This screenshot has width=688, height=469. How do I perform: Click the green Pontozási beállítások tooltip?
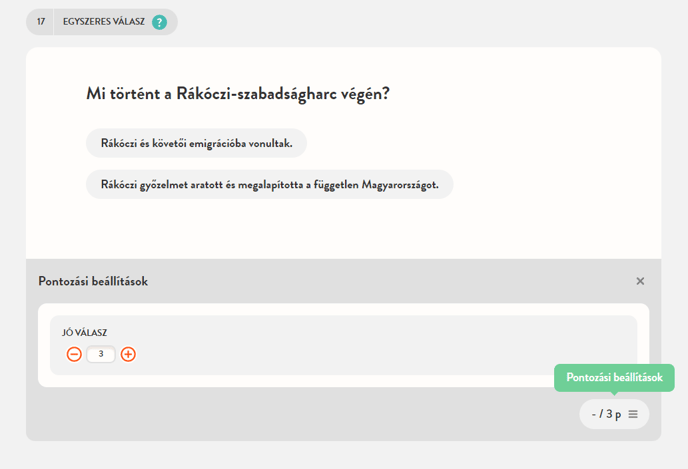[x=614, y=377]
